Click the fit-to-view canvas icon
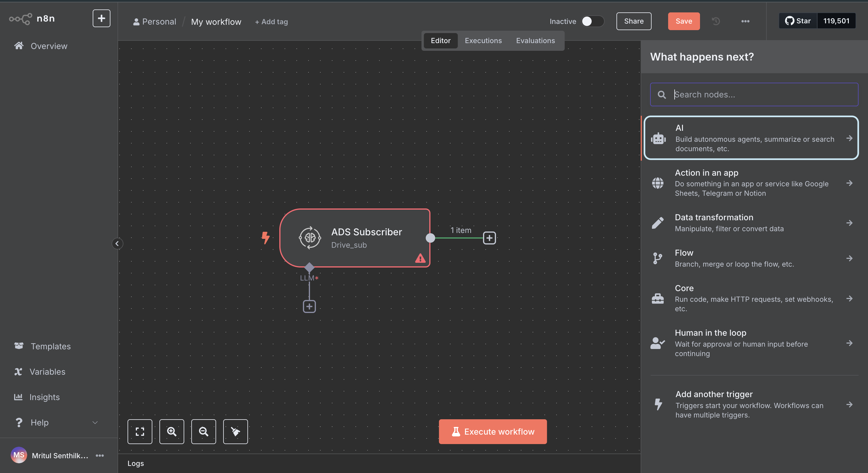Viewport: 868px width, 473px height. [x=139, y=432]
